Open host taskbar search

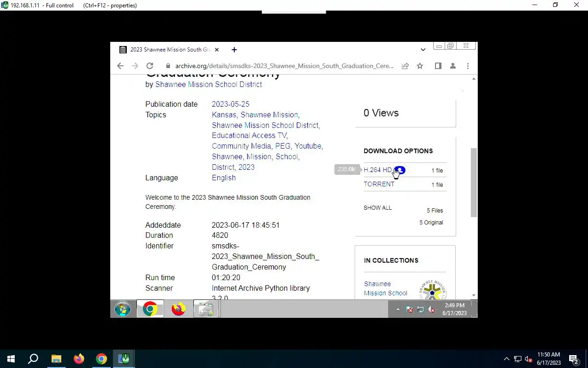[x=33, y=359]
